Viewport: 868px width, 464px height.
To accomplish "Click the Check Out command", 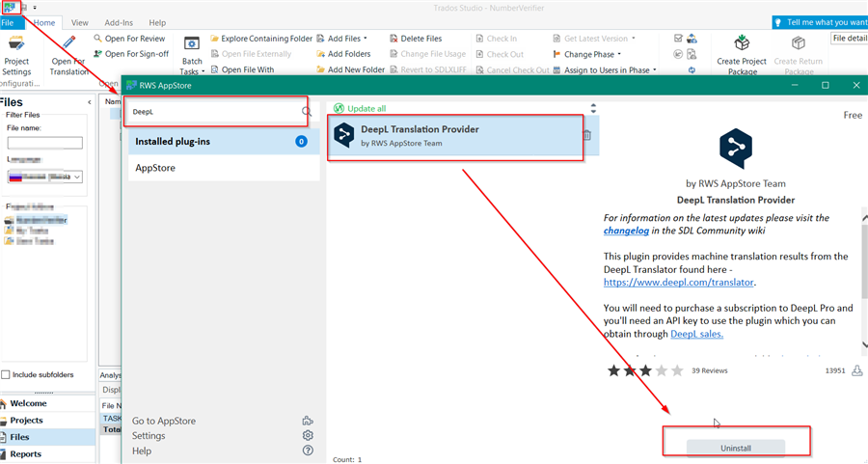I will 500,54.
